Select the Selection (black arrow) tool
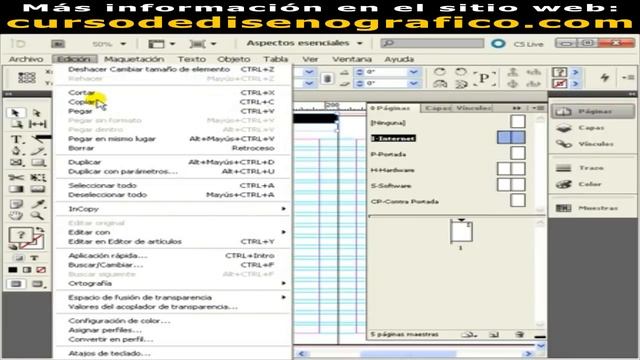Viewport: 640px width, 360px height. tap(16, 113)
